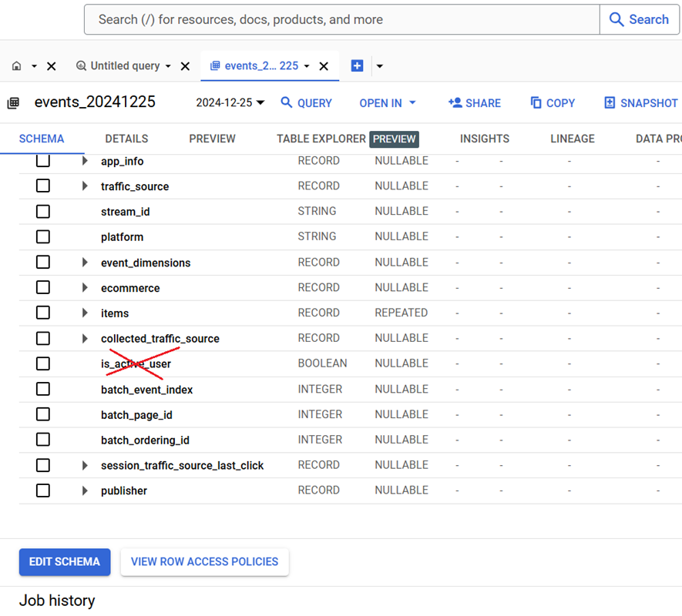
Task: Click the home tab icon
Action: click(x=17, y=66)
